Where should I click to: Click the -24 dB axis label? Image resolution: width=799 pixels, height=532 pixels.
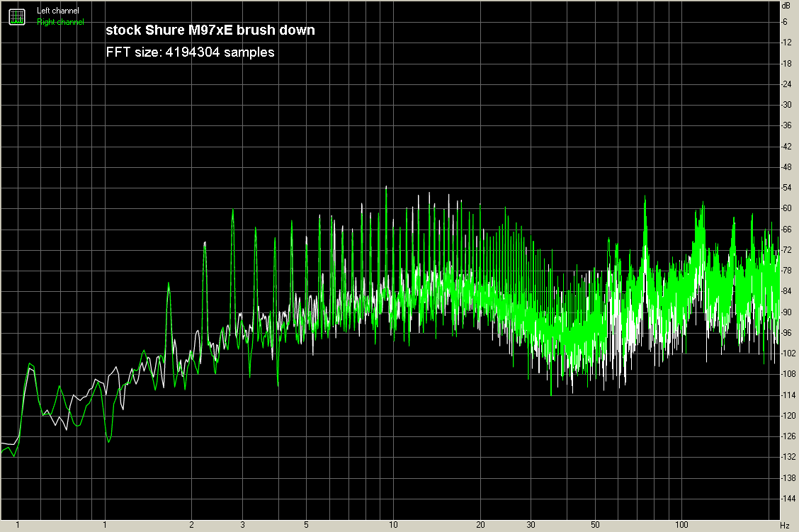pos(787,84)
